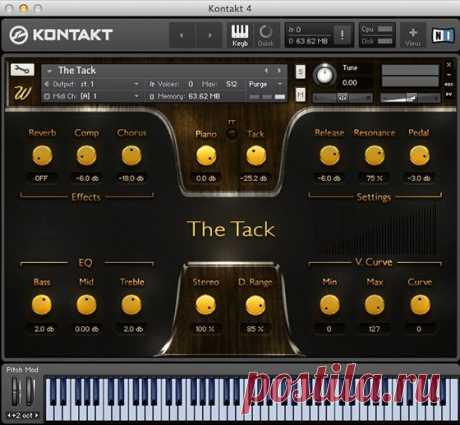Click the V Curve Max knob
Image resolution: width=460 pixels, height=425 pixels.
tap(374, 305)
